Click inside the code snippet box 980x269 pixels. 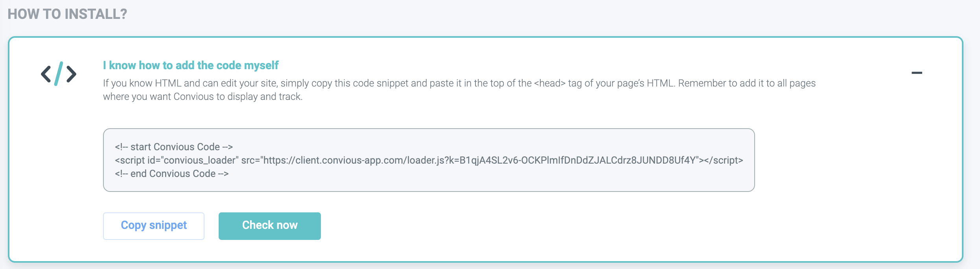coord(429,160)
